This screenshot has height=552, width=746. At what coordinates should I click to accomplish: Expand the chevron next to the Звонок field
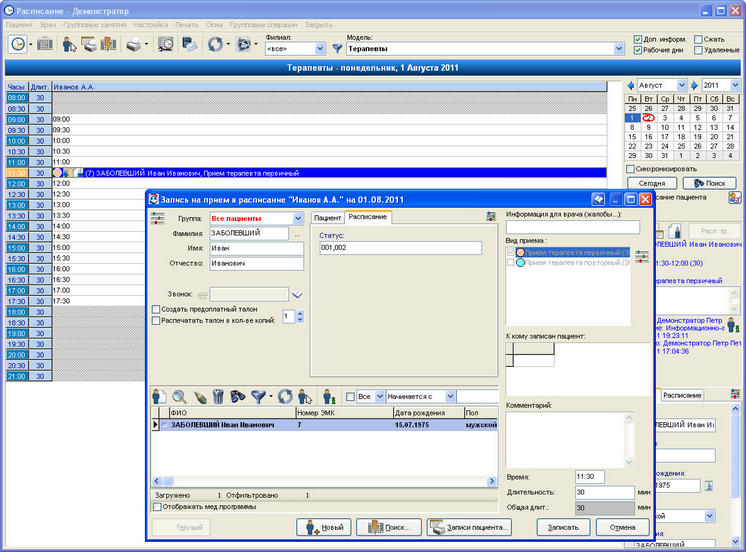[x=297, y=295]
